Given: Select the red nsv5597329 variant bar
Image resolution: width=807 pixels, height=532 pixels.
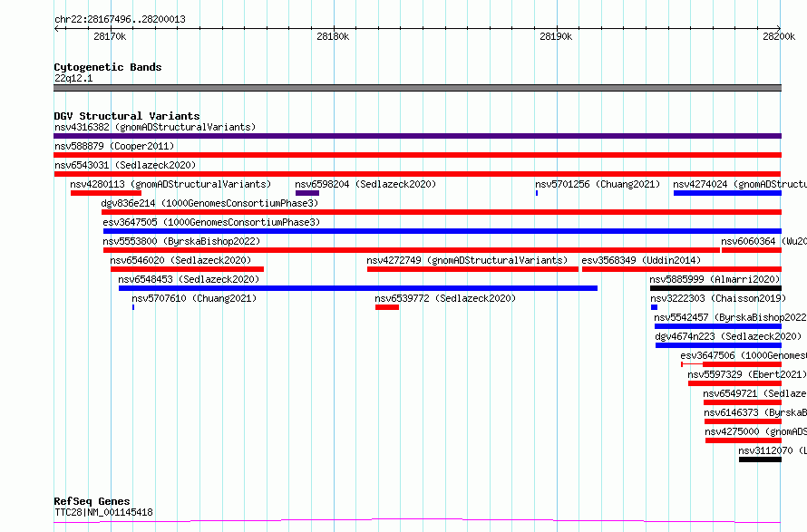Looking at the screenshot, I should pos(735,383).
